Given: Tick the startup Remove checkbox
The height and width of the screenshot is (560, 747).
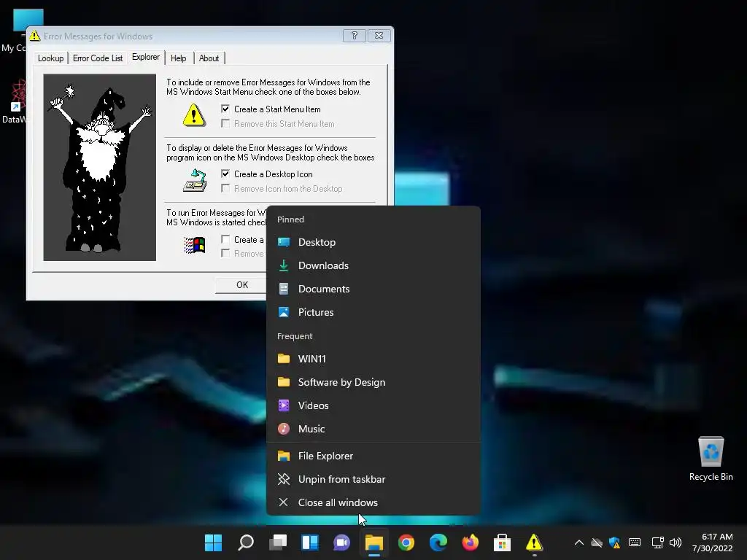Looking at the screenshot, I should coord(225,253).
